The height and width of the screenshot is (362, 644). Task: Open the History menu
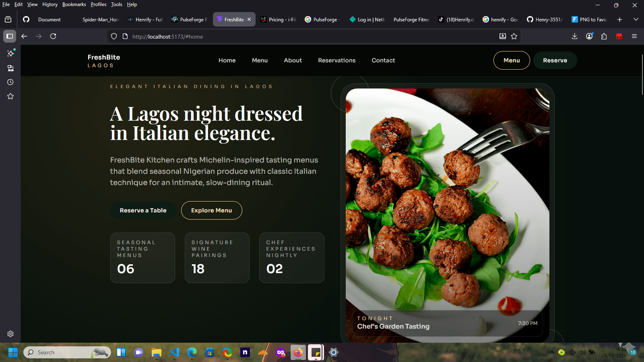pyautogui.click(x=50, y=4)
